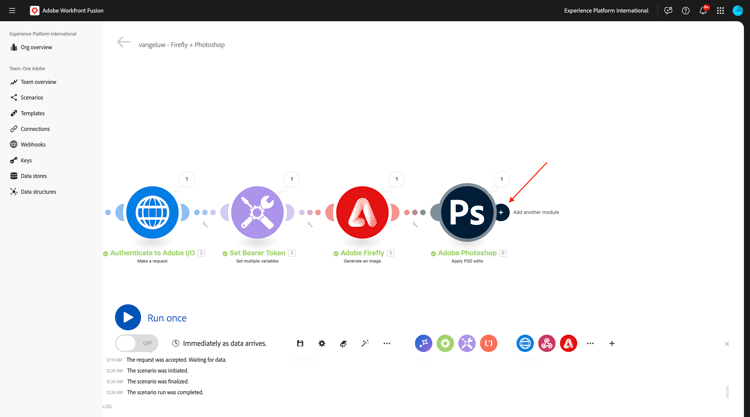750x417 pixels.
Task: Open the Adobe Firefly module
Action: pyautogui.click(x=362, y=212)
